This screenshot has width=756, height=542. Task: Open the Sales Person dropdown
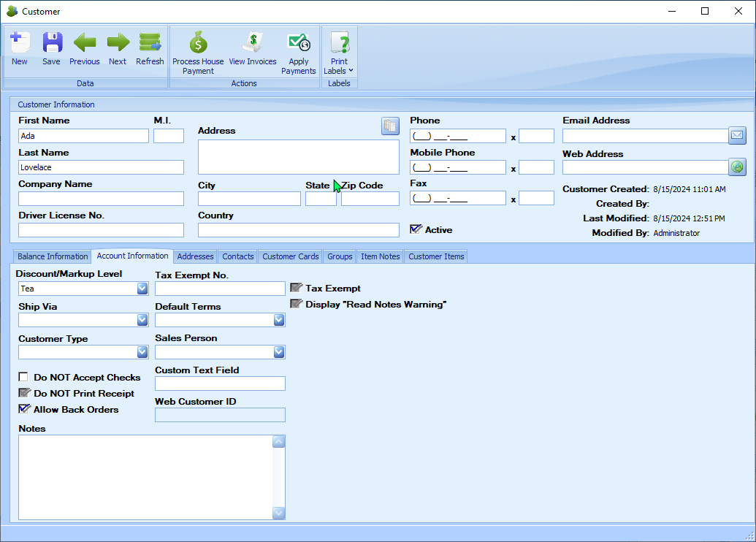click(279, 352)
